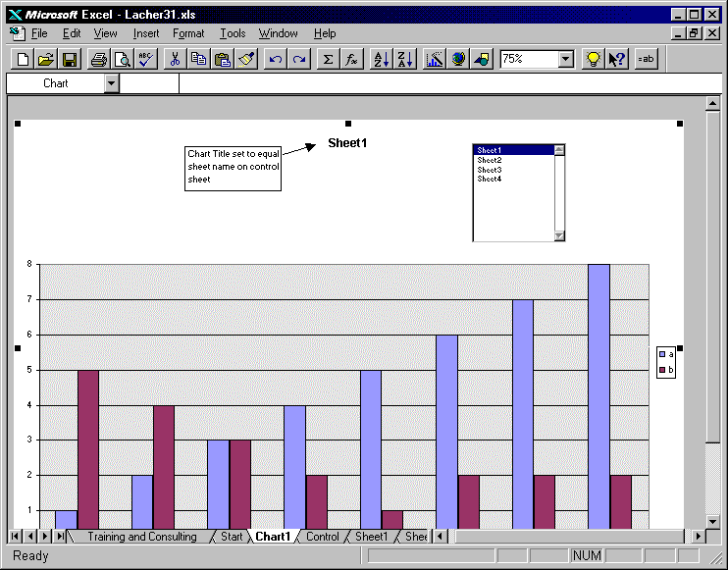Image resolution: width=728 pixels, height=570 pixels.
Task: Switch to the Sheet1 sheet tab
Action: pos(372,537)
